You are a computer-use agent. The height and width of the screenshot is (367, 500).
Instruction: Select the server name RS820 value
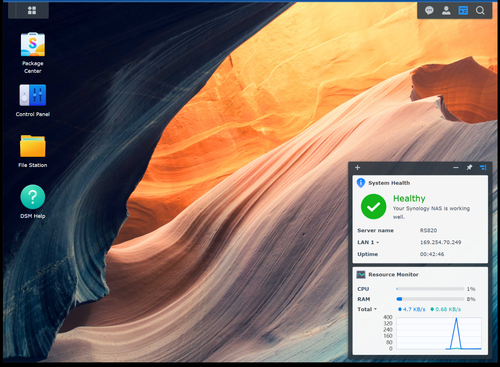(x=428, y=230)
